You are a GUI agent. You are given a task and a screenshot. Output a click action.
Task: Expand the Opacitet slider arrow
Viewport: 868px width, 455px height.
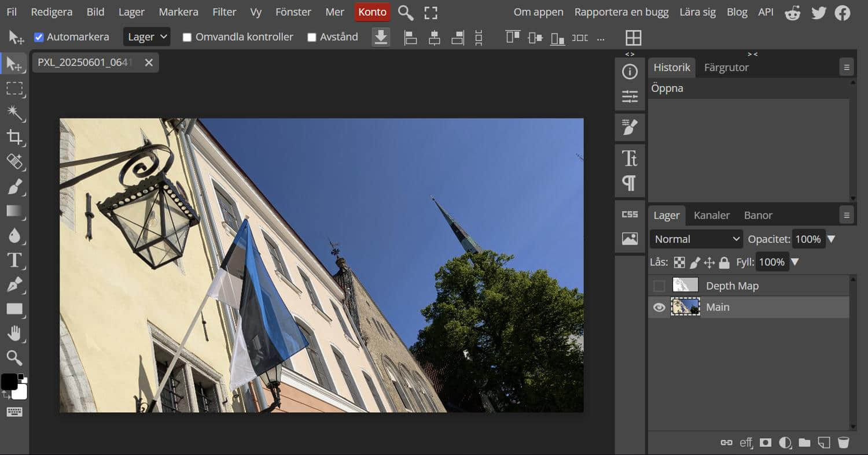[x=831, y=239]
